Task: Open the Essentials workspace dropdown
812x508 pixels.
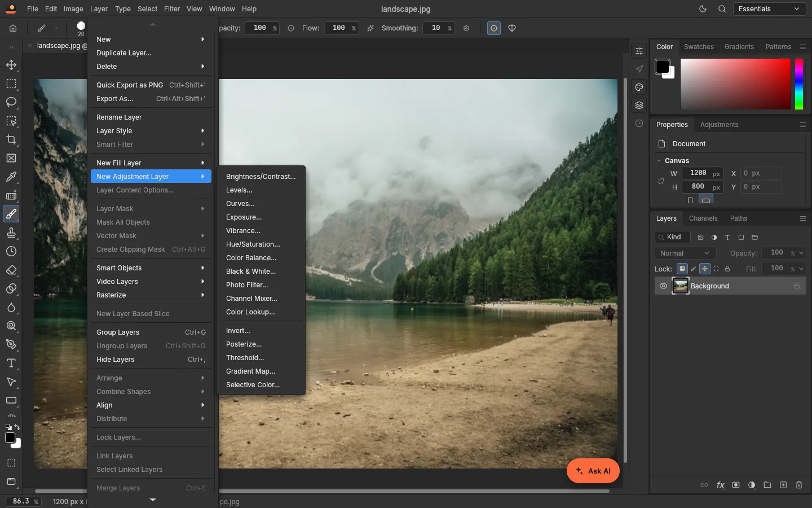Action: (769, 9)
